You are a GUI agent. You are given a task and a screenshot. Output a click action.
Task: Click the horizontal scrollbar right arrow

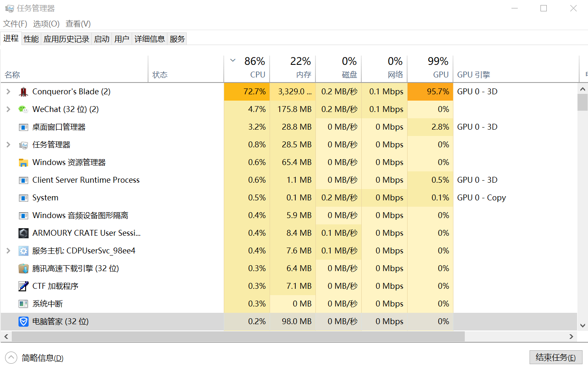tap(571, 336)
